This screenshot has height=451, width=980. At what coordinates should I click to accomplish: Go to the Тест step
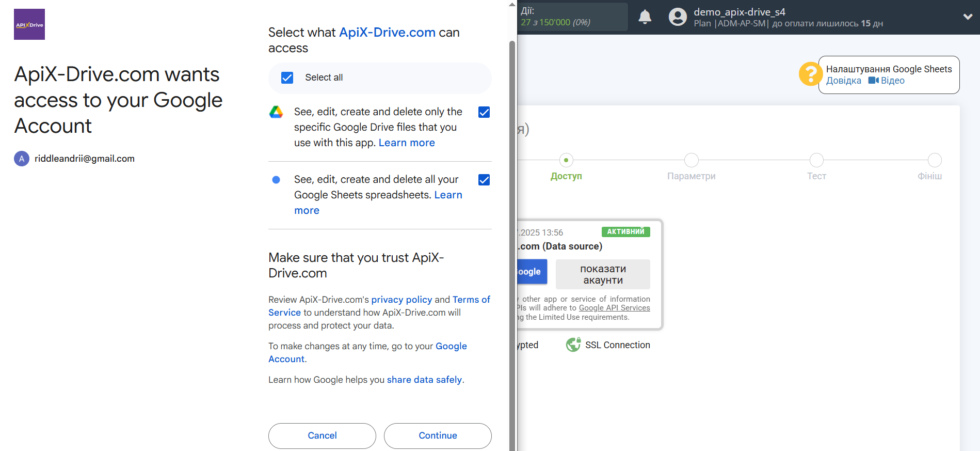click(816, 167)
